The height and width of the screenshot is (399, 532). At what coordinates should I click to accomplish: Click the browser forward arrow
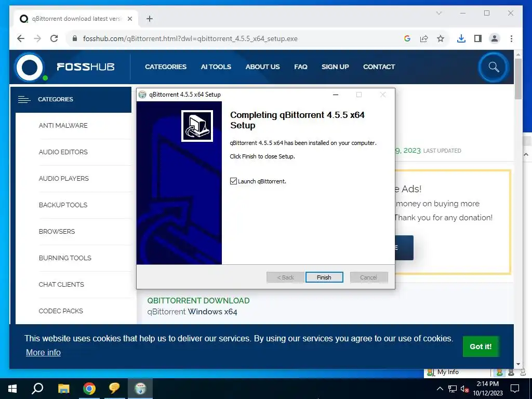click(x=37, y=38)
